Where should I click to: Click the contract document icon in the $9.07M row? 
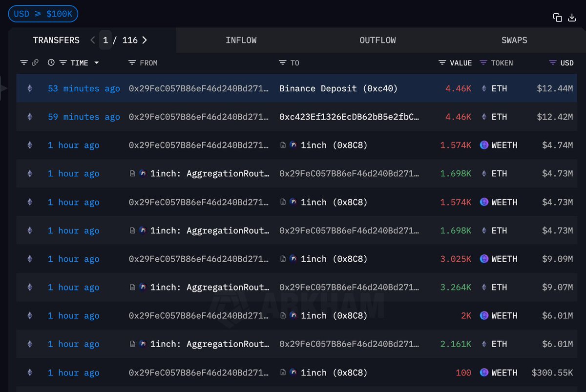coord(132,287)
